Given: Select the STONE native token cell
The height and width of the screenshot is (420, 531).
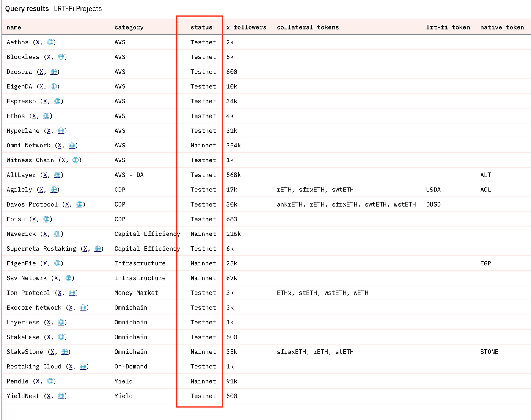Looking at the screenshot, I should pos(489,352).
